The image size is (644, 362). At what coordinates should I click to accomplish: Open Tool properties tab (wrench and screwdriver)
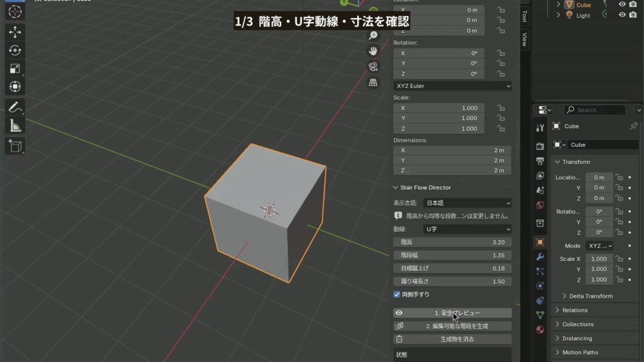[540, 128]
